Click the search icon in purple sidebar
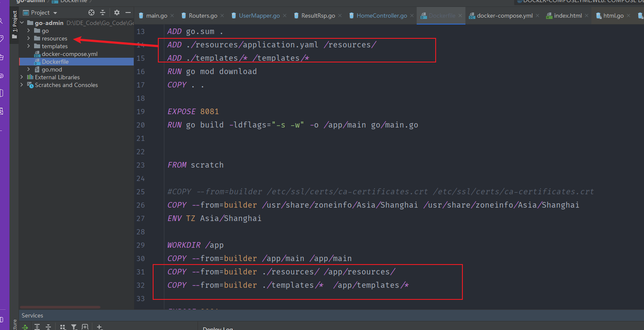Image resolution: width=644 pixels, height=330 pixels. [x=2, y=20]
